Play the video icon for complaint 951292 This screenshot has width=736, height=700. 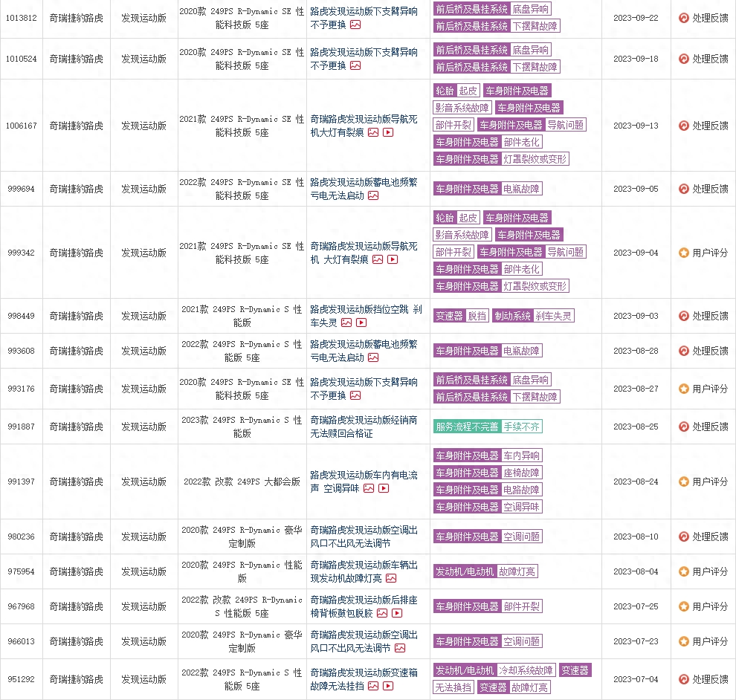pos(388,686)
